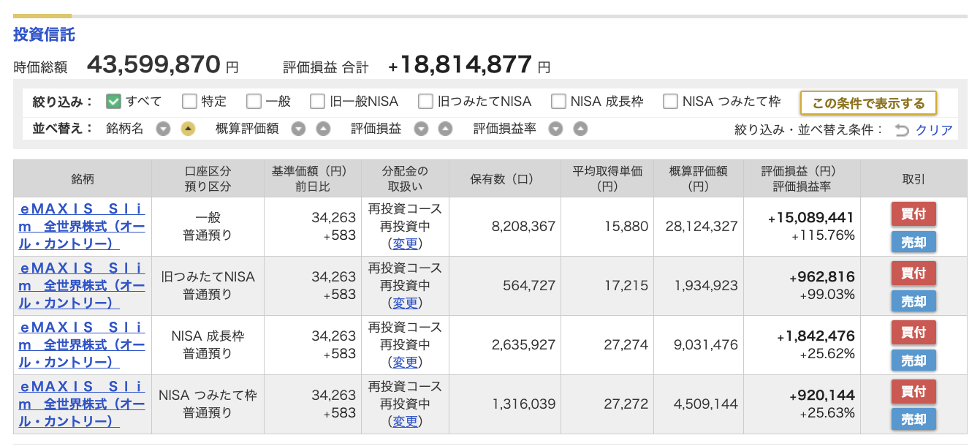Viewport: 980px width, 446px height.
Task: Uncheck the すべて filter checkbox
Action: [x=115, y=101]
